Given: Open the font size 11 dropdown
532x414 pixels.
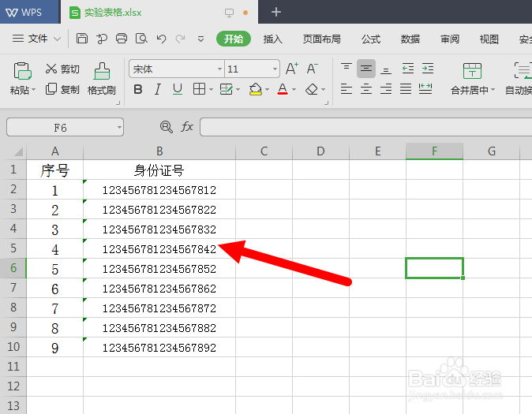Looking at the screenshot, I should click(x=275, y=69).
